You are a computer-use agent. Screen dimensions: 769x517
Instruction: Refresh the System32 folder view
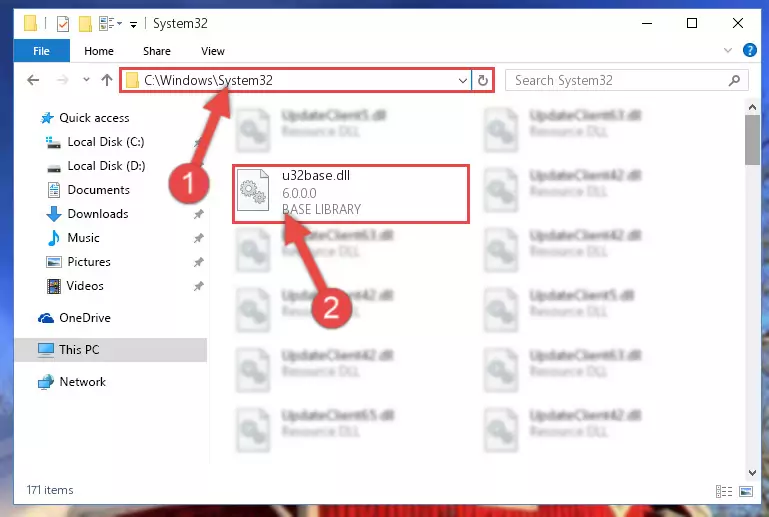tap(483, 80)
